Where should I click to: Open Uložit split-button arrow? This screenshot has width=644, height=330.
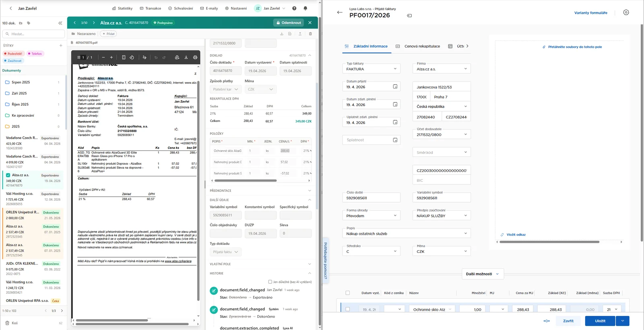623,321
